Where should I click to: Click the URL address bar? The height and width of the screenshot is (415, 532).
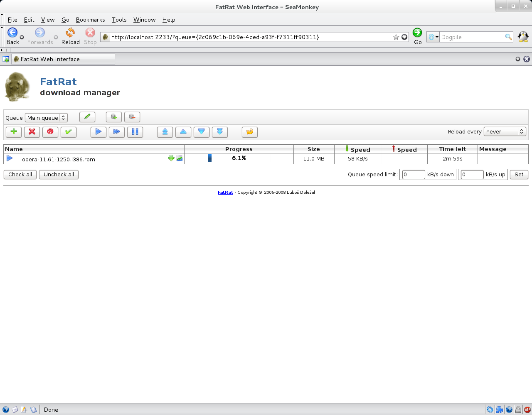[x=251, y=37]
